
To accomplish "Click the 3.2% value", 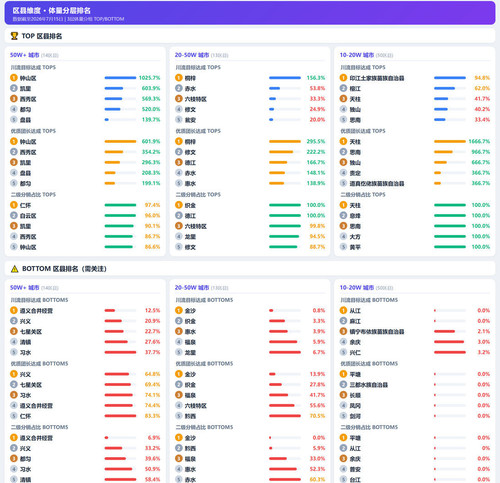I will click(484, 352).
